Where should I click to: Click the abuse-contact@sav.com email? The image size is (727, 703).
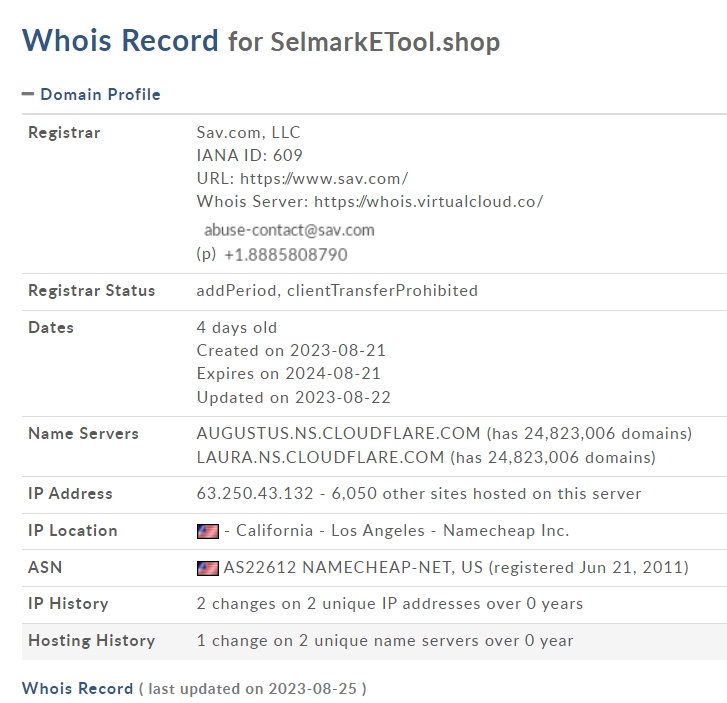tap(289, 230)
